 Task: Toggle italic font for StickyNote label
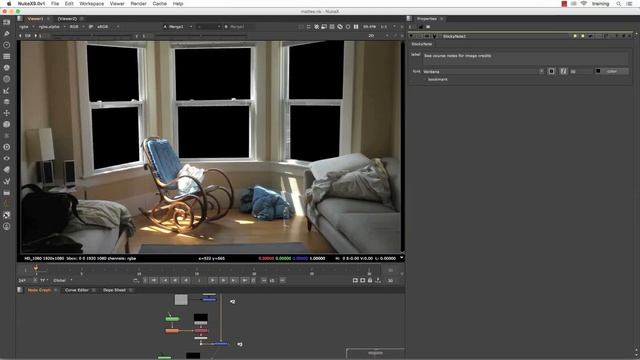point(563,71)
